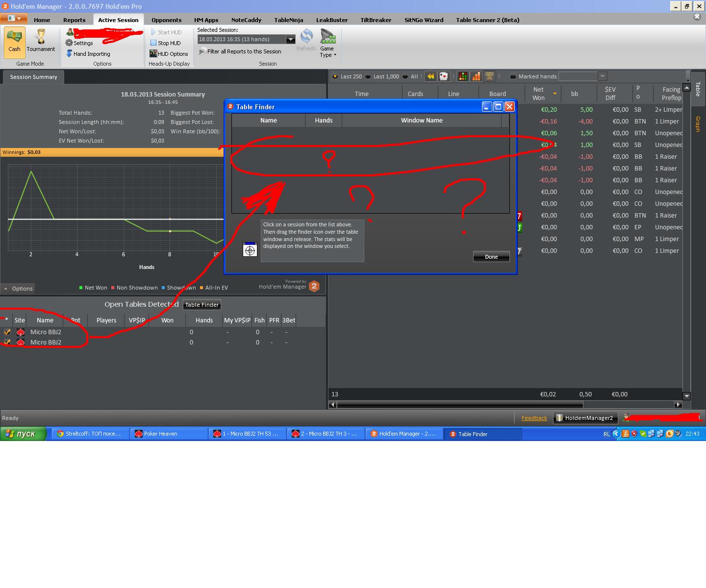Expand Selected Session combo box

pyautogui.click(x=290, y=39)
